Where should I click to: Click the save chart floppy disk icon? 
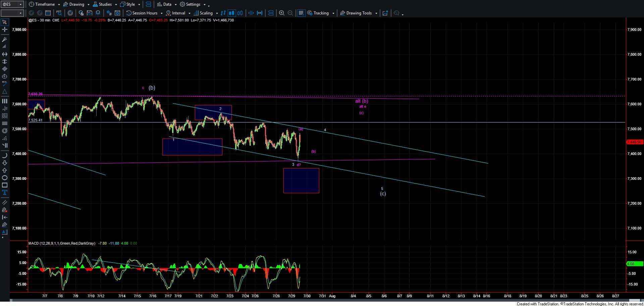tap(90, 13)
